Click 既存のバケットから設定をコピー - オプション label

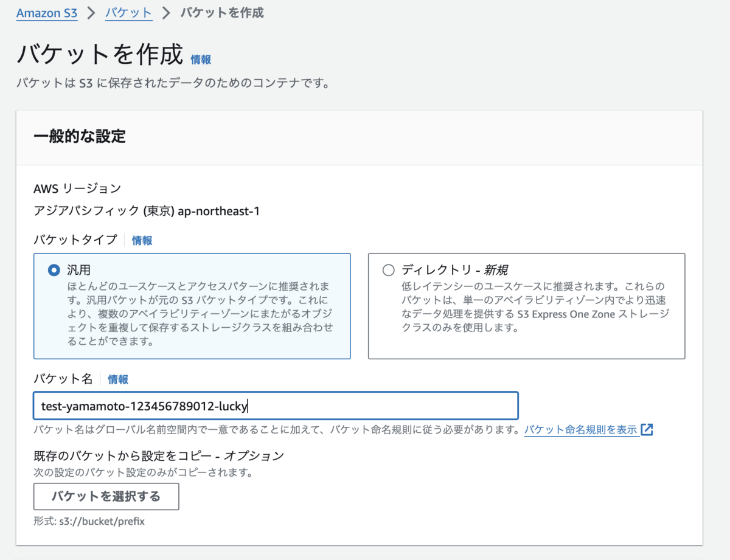click(159, 455)
